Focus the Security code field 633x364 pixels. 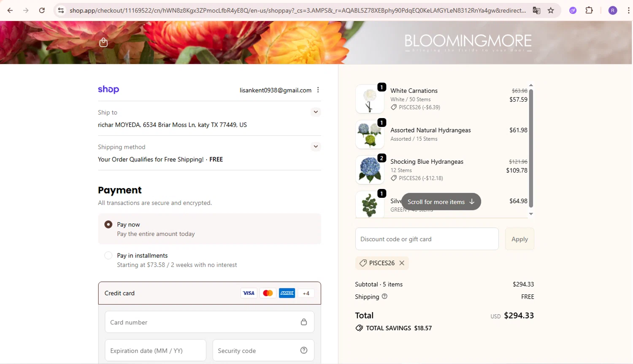point(263,350)
